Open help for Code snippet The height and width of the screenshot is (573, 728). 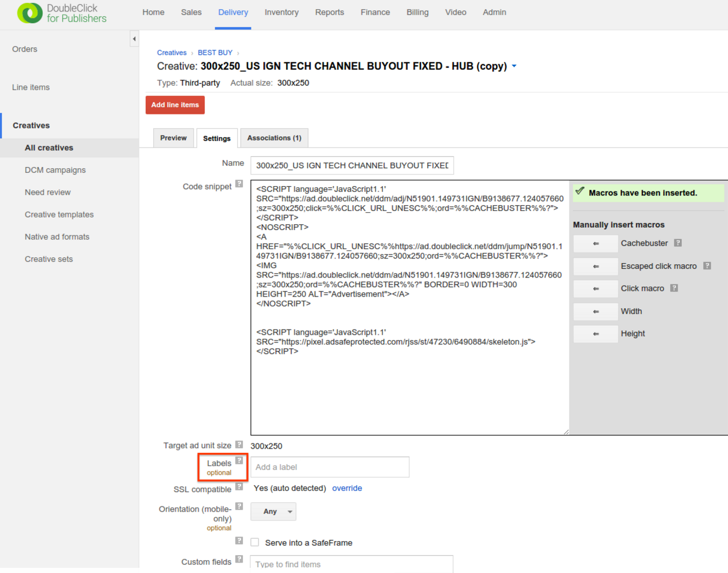point(239,184)
